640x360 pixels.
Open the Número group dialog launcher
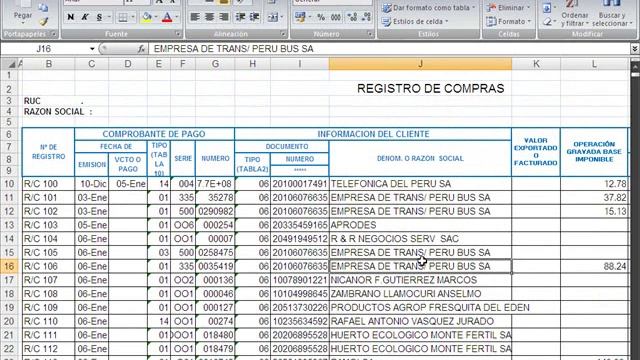[x=370, y=34]
